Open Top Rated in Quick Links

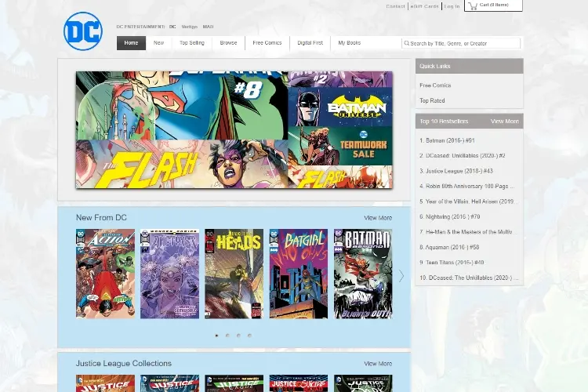(432, 100)
